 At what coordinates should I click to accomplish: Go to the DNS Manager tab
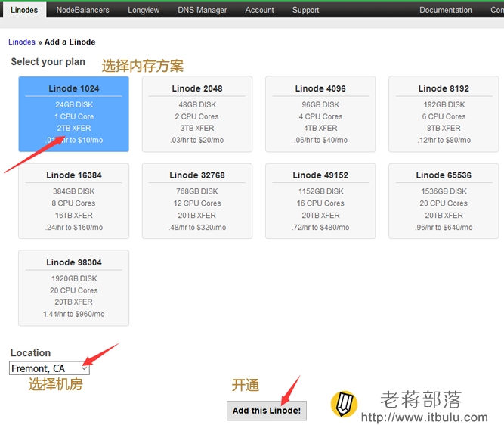[x=203, y=10]
